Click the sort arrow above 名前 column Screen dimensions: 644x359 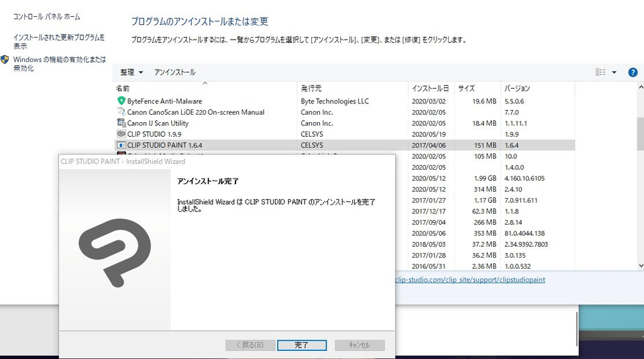205,83
